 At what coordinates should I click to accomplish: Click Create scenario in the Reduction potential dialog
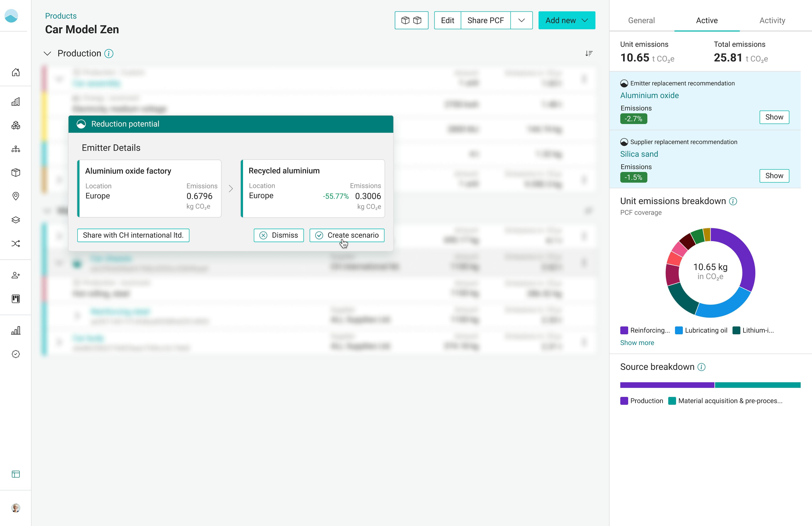point(346,235)
